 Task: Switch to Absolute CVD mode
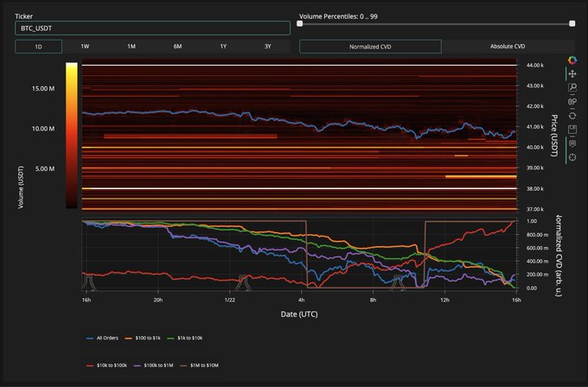coord(508,47)
